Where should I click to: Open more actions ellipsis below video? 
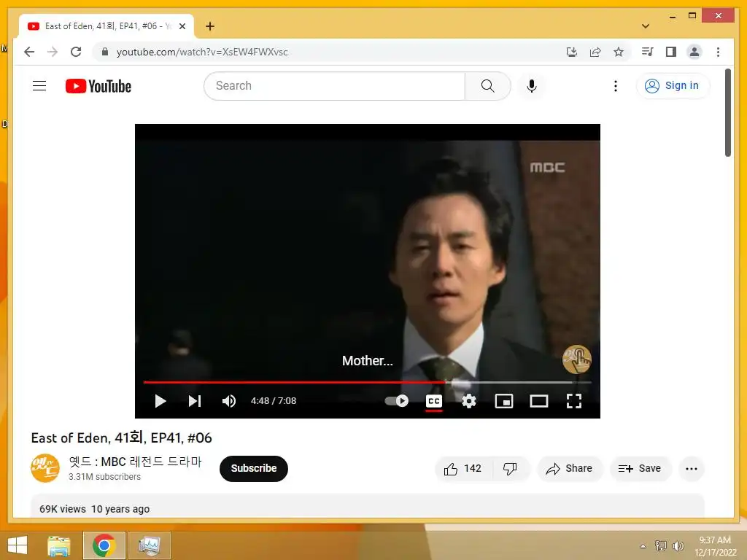click(692, 469)
